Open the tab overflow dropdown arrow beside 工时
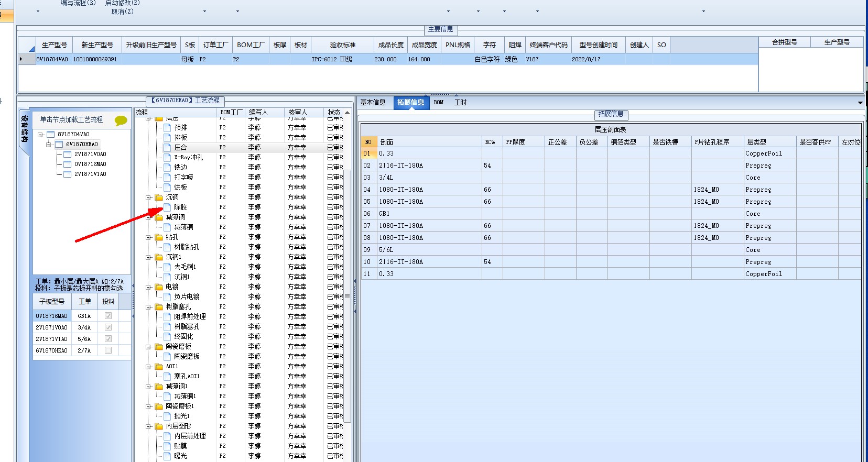868x462 pixels. (860, 103)
